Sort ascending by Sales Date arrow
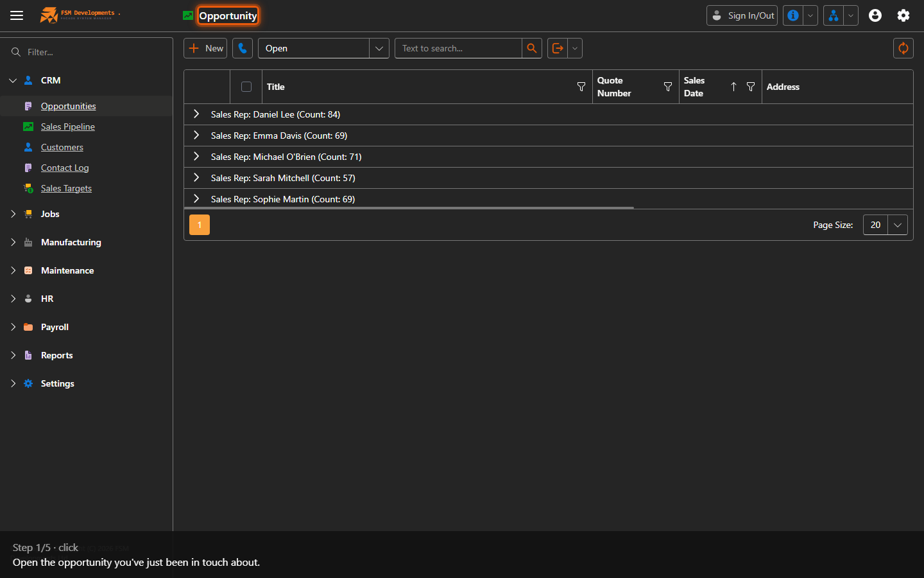Screen dimensions: 924x578 pos(733,87)
